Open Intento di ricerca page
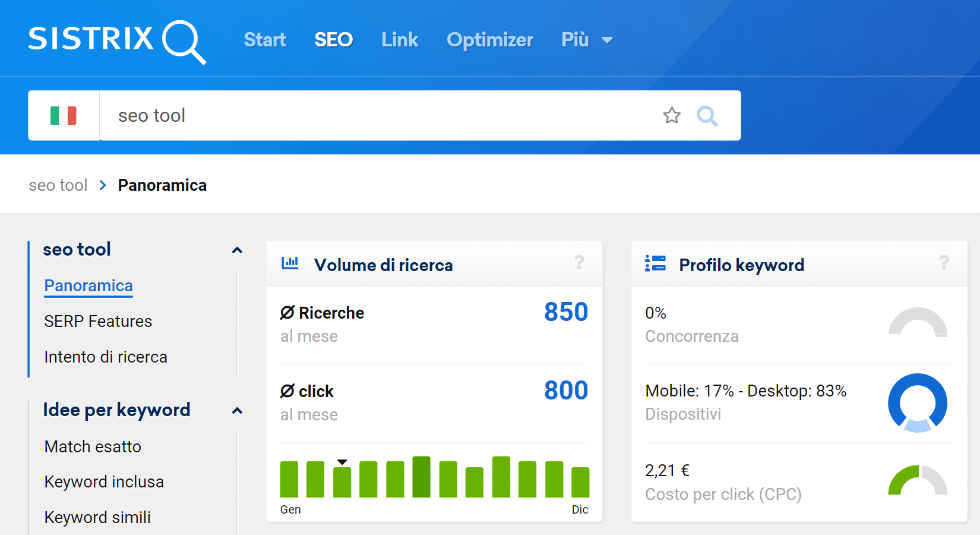The image size is (980, 535). tap(106, 357)
